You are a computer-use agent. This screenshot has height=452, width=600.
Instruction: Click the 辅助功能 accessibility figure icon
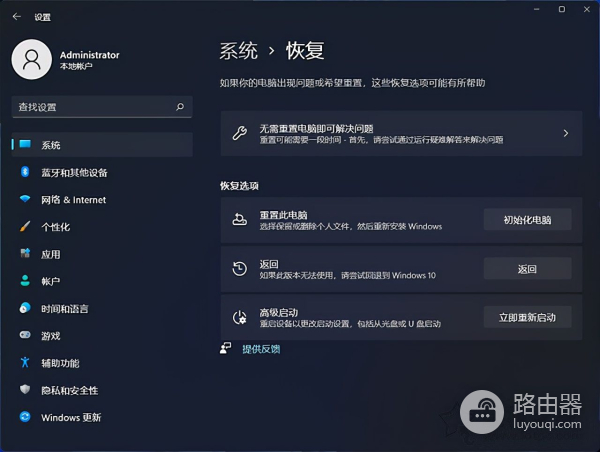coord(25,362)
